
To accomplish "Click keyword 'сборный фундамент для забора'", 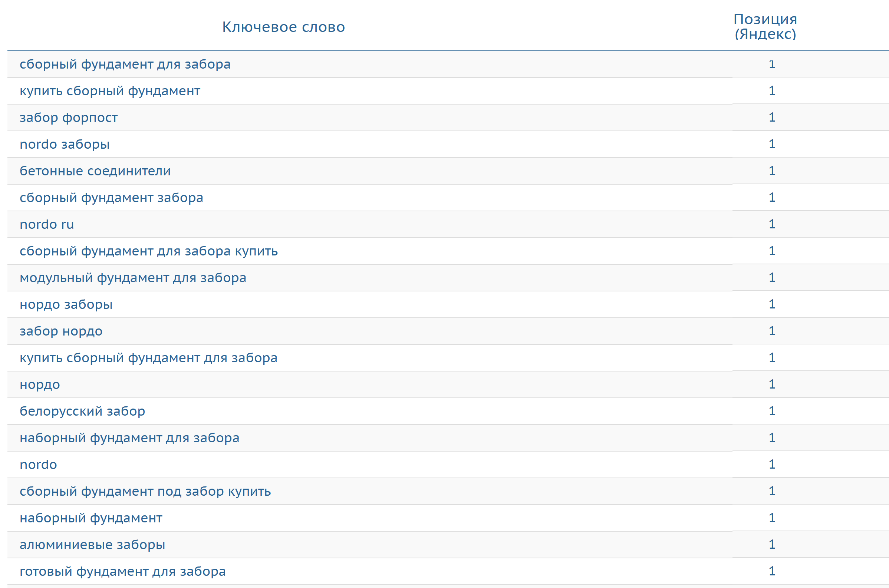I will tap(125, 64).
